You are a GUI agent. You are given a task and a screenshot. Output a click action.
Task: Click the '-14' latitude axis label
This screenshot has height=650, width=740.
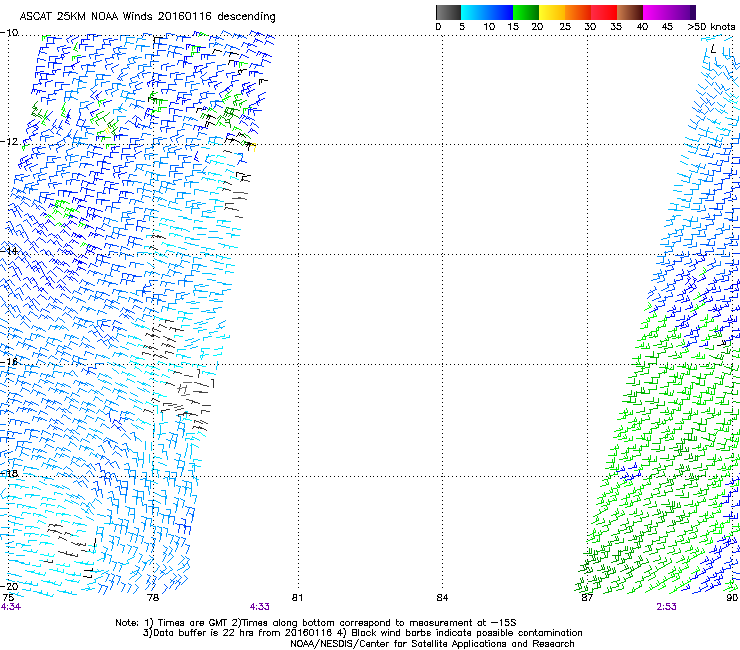coord(9,251)
